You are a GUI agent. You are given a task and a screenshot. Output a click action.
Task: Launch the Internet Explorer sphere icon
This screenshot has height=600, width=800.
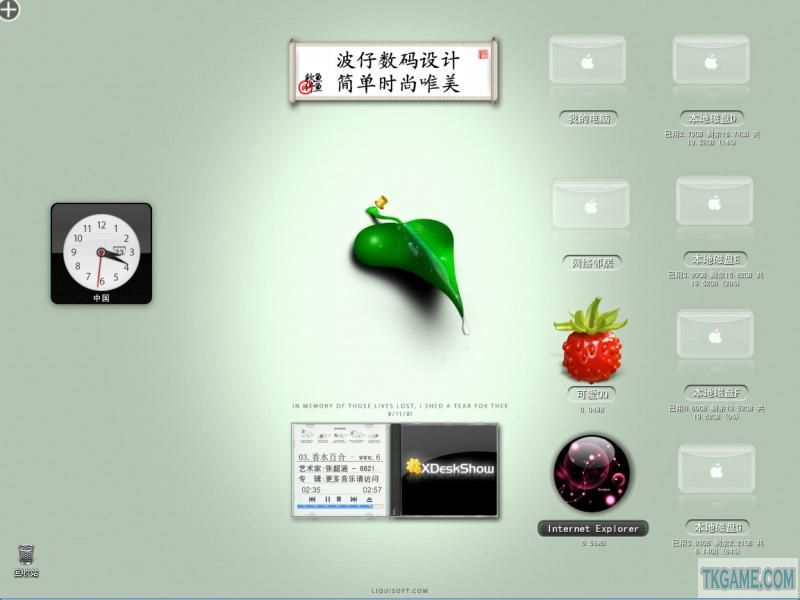pyautogui.click(x=591, y=473)
